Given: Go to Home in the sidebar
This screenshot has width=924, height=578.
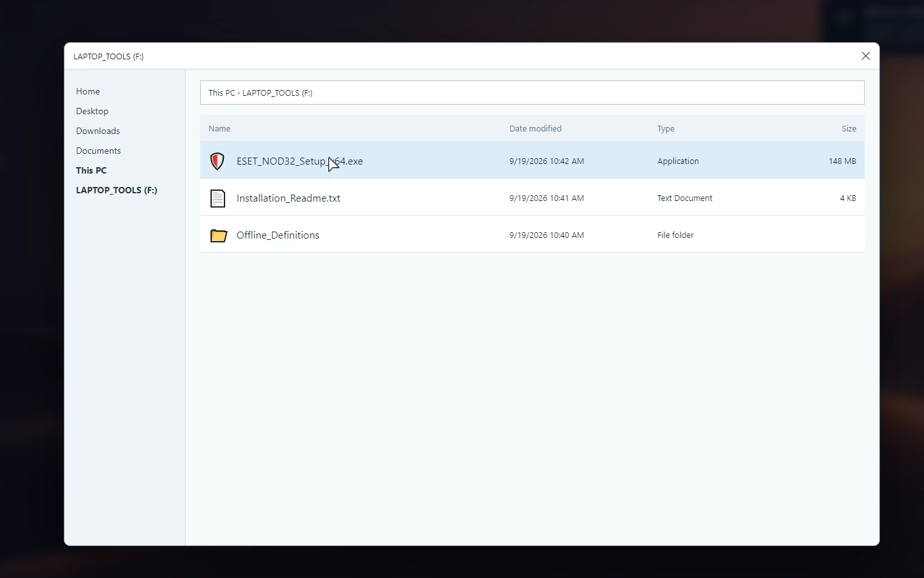Looking at the screenshot, I should (88, 91).
